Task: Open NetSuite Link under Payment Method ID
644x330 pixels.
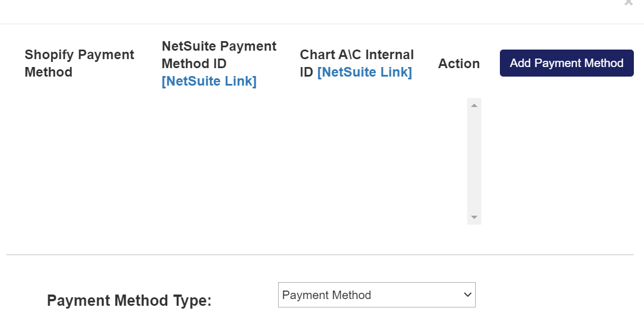Action: coord(209,81)
